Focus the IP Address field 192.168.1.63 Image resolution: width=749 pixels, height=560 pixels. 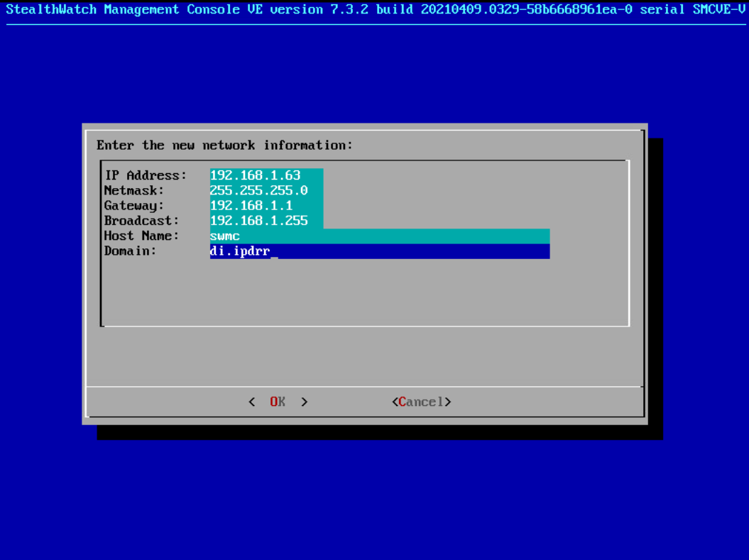point(266,175)
